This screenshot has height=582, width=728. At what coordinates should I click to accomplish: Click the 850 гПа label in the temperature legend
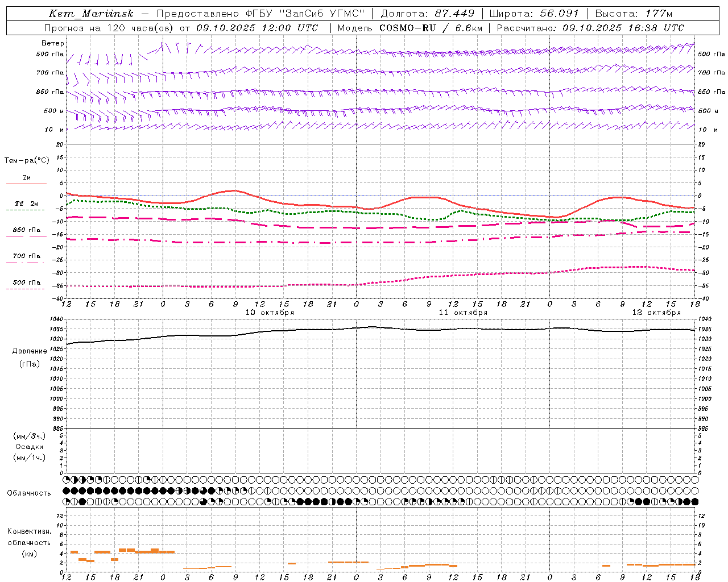click(x=27, y=230)
